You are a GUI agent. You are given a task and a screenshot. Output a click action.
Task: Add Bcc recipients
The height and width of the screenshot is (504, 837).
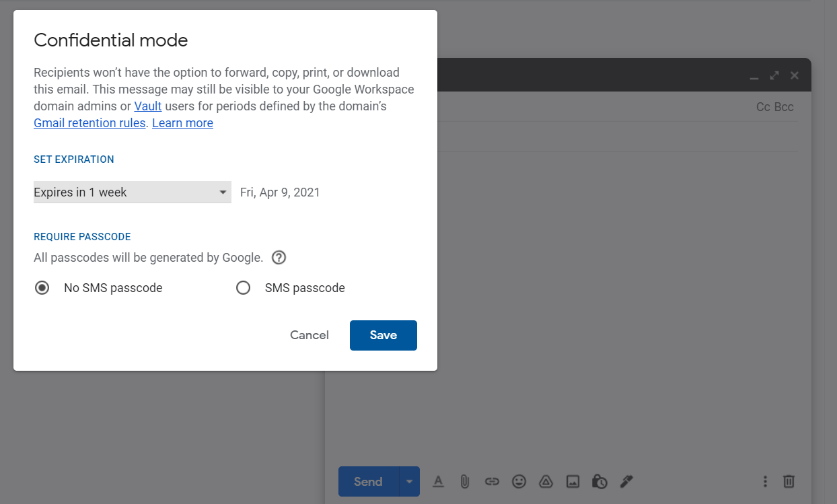point(784,107)
